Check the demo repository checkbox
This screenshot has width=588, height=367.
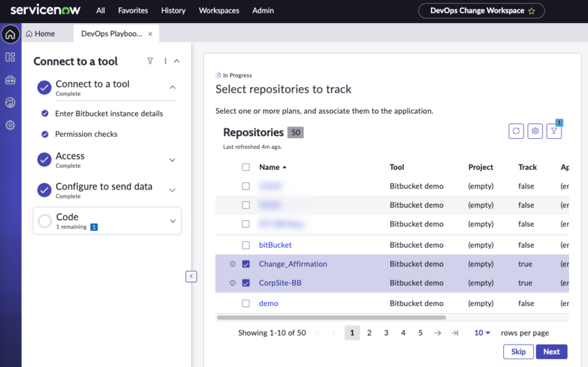245,303
